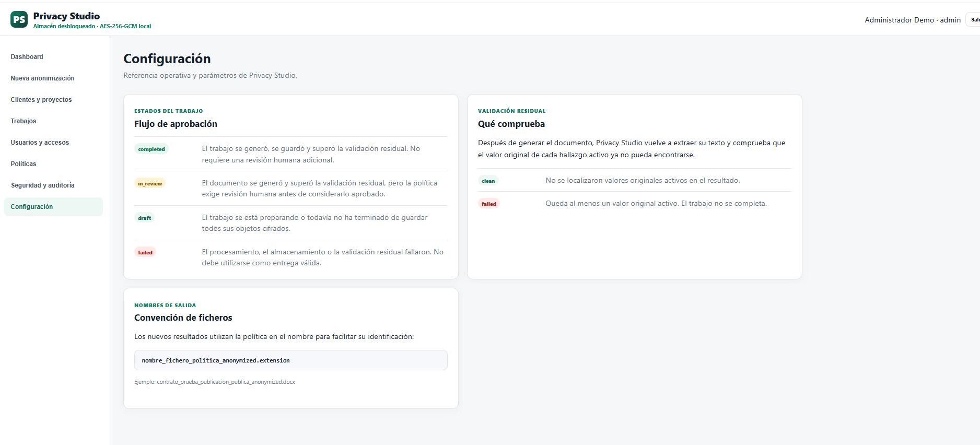
Task: Navigate to Políticas
Action: 24,164
